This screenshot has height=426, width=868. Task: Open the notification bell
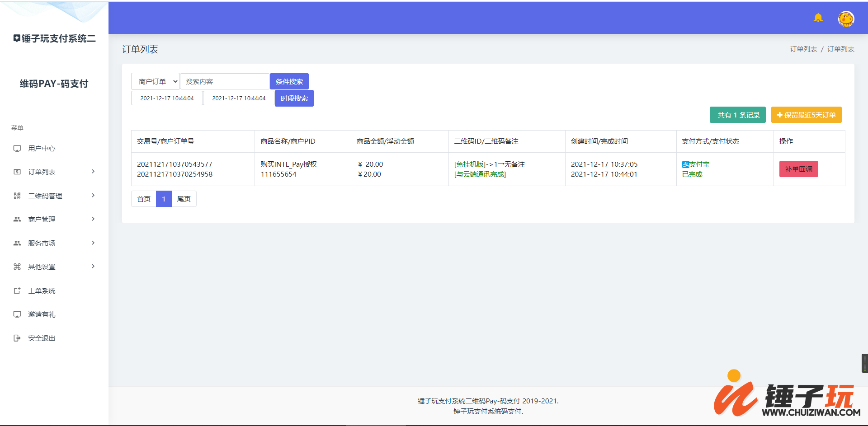[x=818, y=18]
